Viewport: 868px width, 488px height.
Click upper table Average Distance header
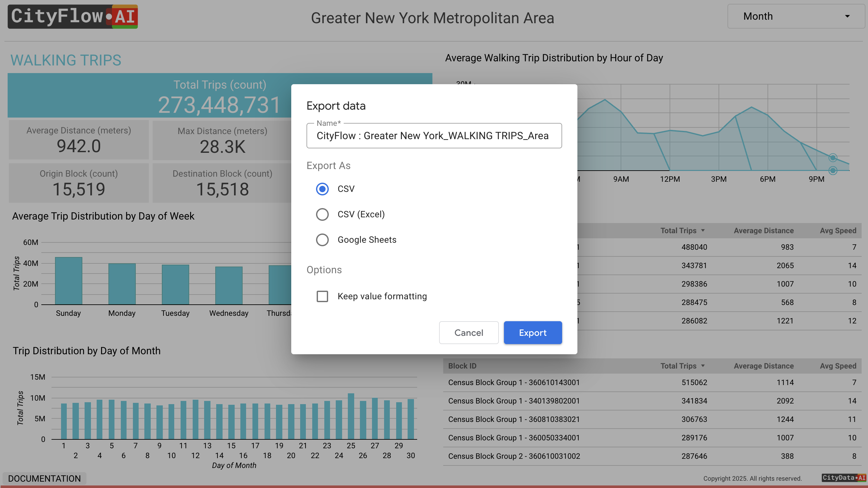pos(763,230)
